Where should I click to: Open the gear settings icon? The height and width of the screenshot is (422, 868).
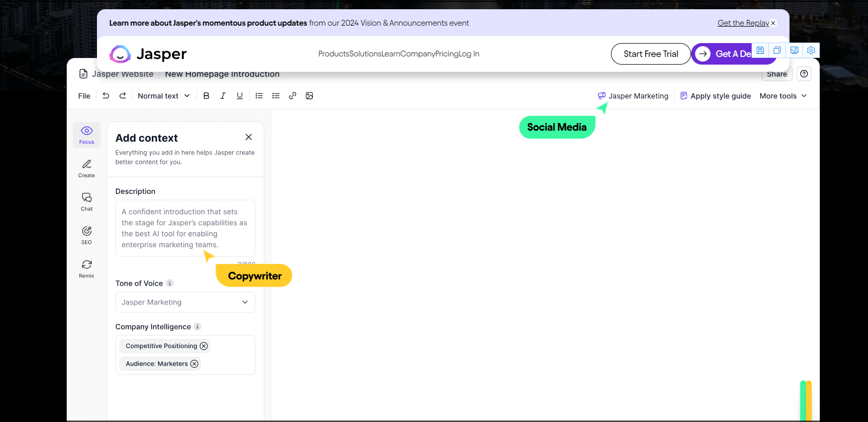tap(811, 50)
